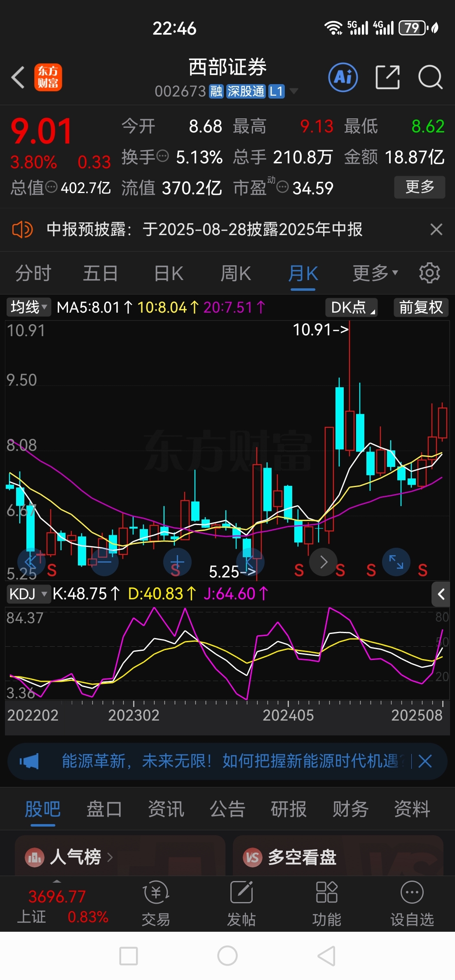
Task: Tap the chart jump-to-start circle
Action: coord(250,562)
